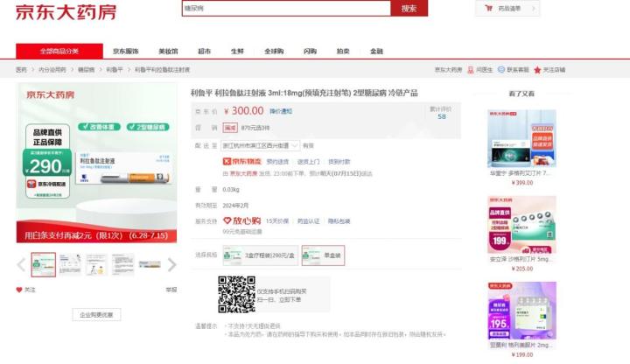
Task: Select the first product thumbnail
Action: tap(44, 264)
